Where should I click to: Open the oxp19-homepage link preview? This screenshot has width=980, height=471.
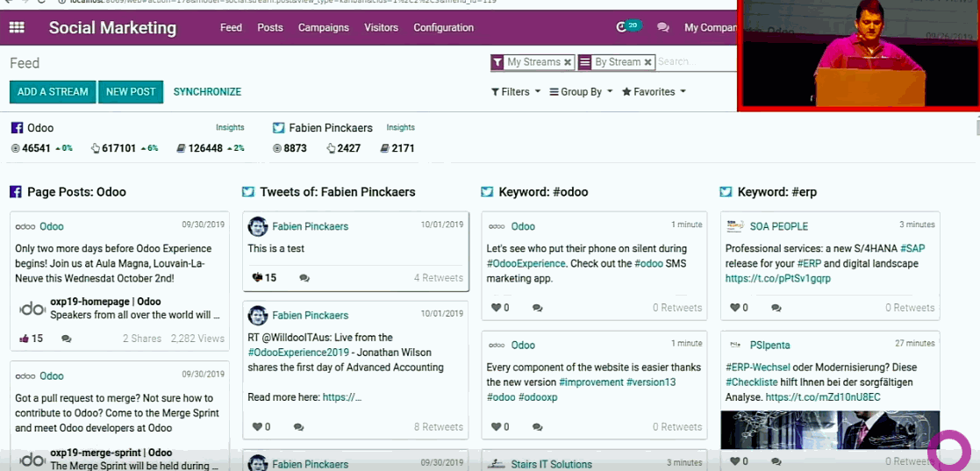click(x=120, y=308)
